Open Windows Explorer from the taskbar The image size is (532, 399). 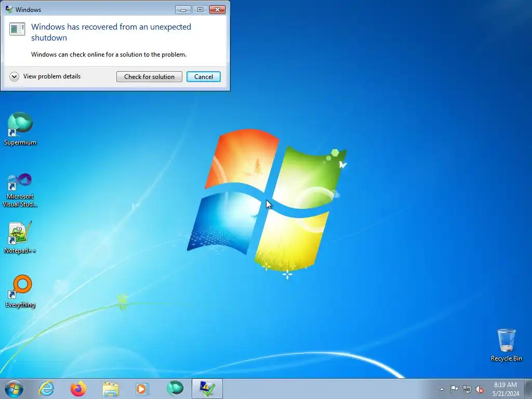[111, 389]
